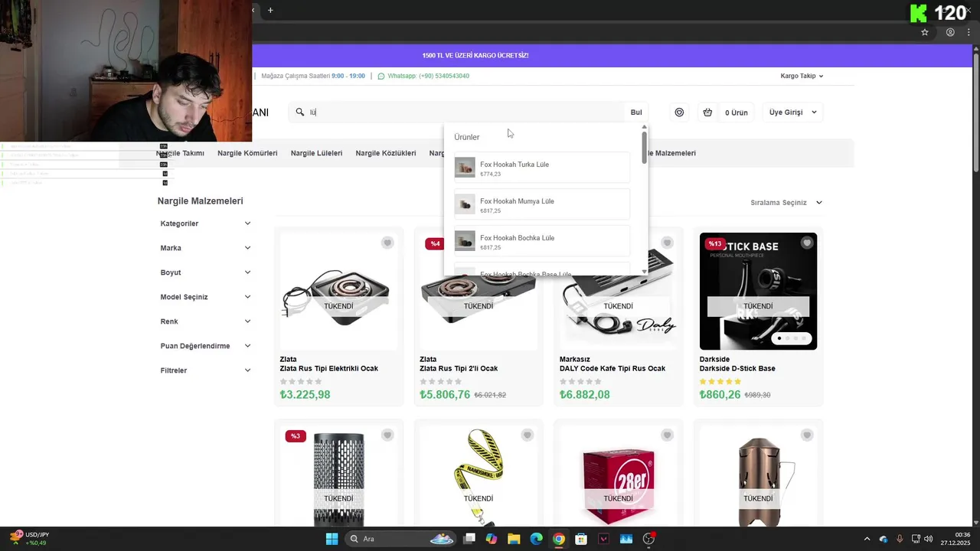Image resolution: width=980 pixels, height=551 pixels.
Task: Expand the Boyut filter
Action: pyautogui.click(x=205, y=272)
